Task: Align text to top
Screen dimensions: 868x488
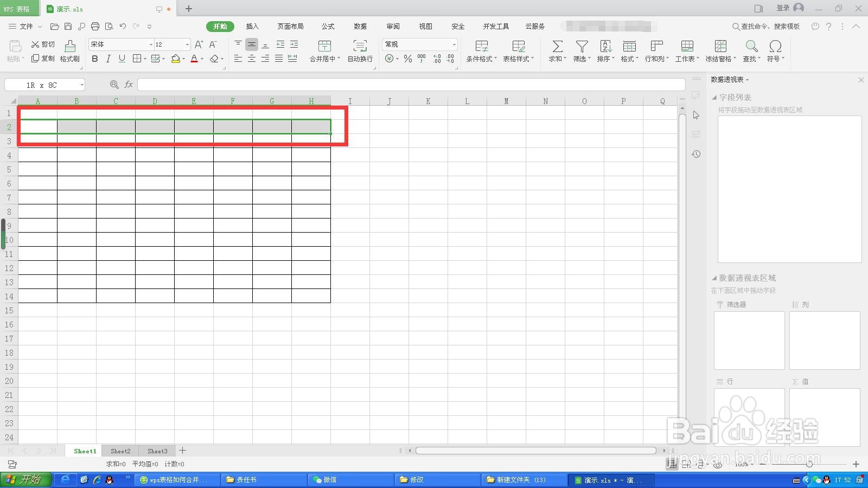Action: [x=238, y=44]
